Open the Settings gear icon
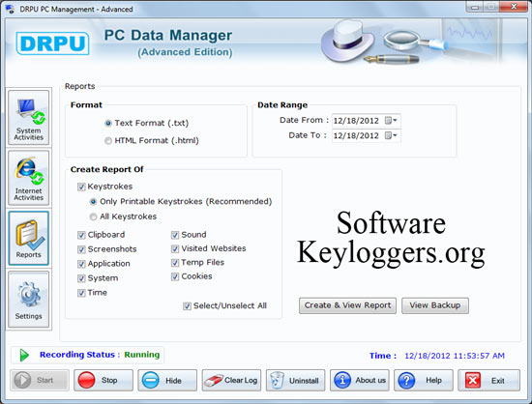 point(29,294)
